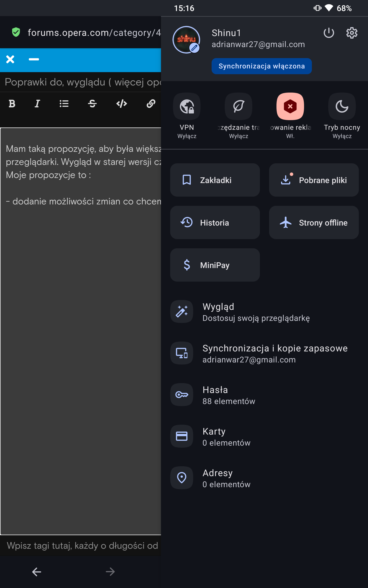Click the tags input field
Screen dimensions: 368x588
[x=80, y=546]
